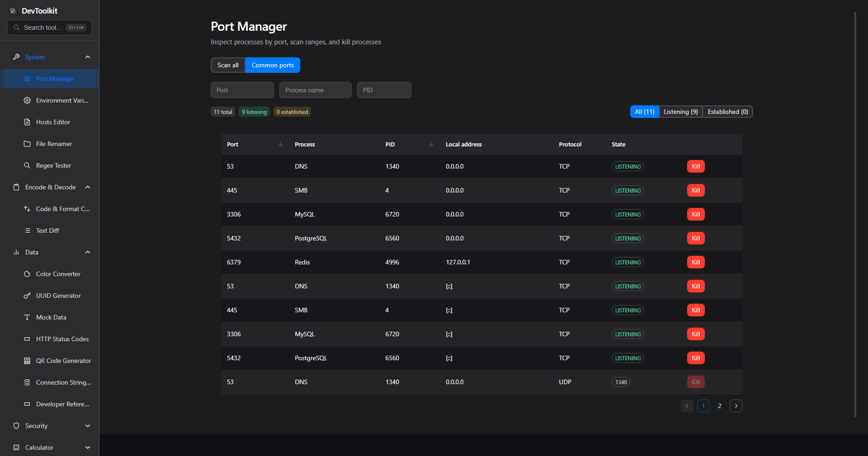
Task: Collapse the Encode & Decode section chevron
Action: (x=88, y=187)
